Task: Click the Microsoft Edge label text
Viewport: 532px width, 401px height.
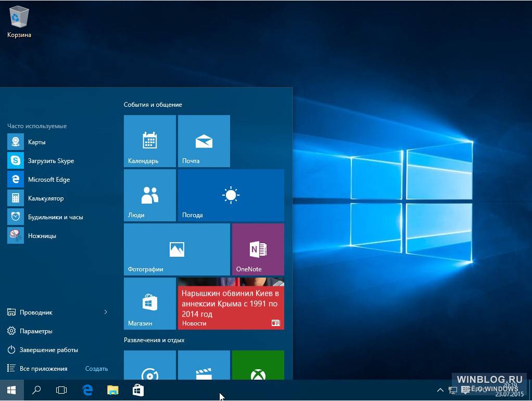Action: point(49,179)
